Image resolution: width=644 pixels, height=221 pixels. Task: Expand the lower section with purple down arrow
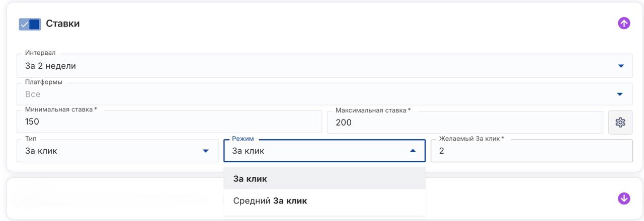(624, 198)
